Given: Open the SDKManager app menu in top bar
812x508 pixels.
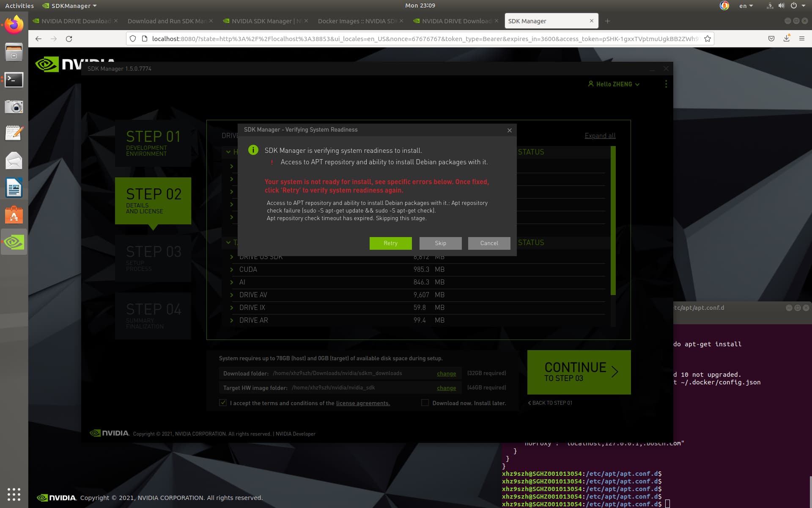Looking at the screenshot, I should pos(70,6).
